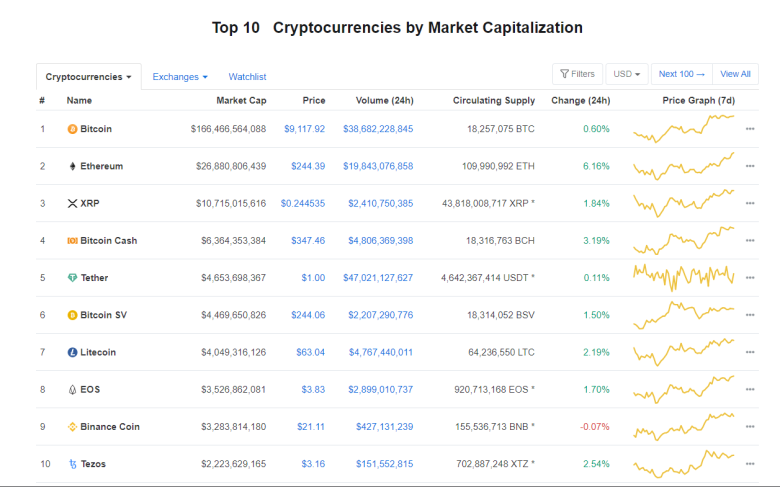Expand the Exchanges dropdown
This screenshot has height=487, width=780.
[x=180, y=77]
